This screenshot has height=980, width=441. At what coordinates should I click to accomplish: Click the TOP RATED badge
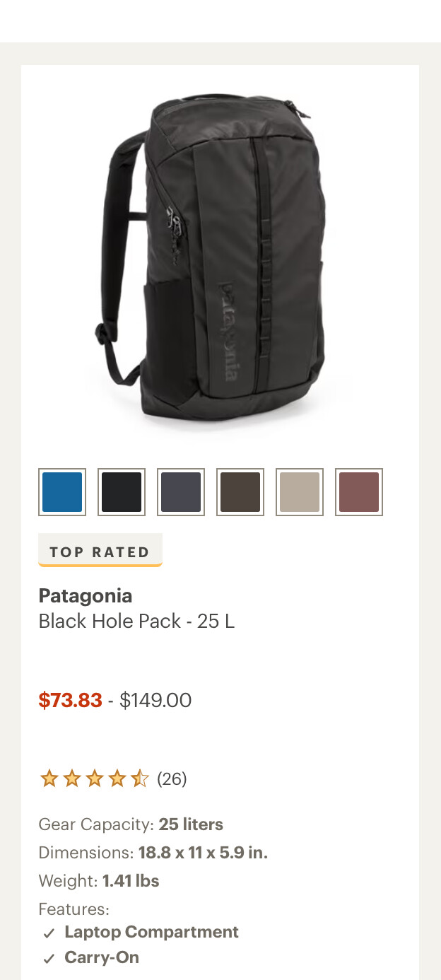[x=100, y=550]
